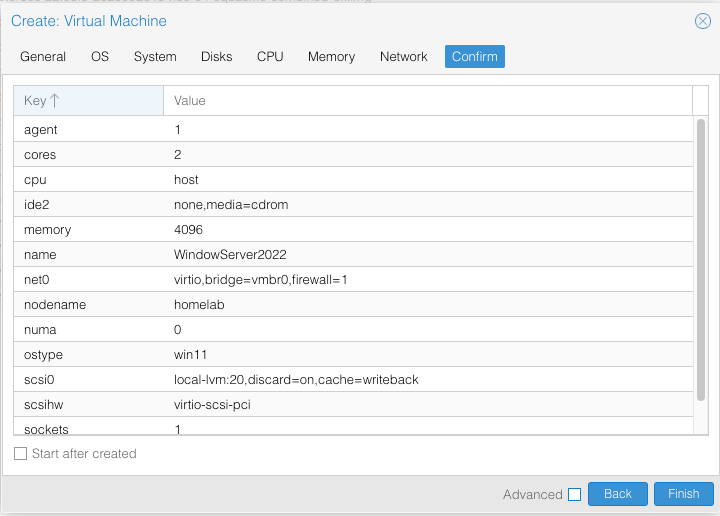Screen dimensions: 720x516
Task: Switch to the System tab
Action: [x=155, y=56]
